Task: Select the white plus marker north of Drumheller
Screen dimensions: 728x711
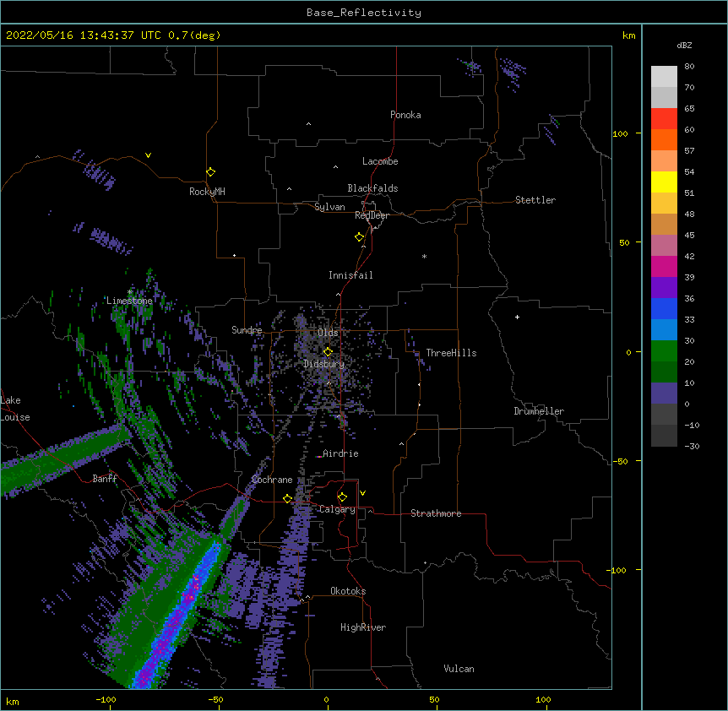Action: click(517, 317)
